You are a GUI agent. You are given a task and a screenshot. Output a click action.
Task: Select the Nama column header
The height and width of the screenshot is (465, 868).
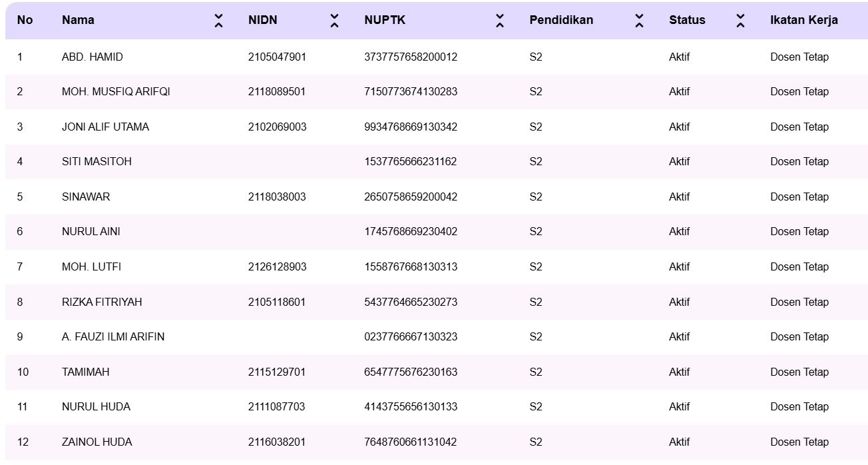[78, 20]
